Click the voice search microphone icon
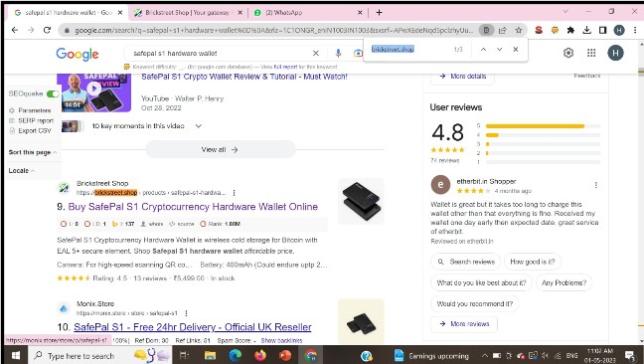Viewport: 644px width, 364px height. [338, 53]
